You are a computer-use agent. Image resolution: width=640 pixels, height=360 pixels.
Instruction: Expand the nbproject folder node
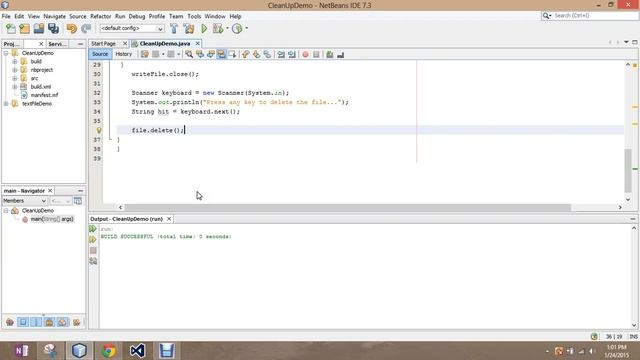point(15,70)
